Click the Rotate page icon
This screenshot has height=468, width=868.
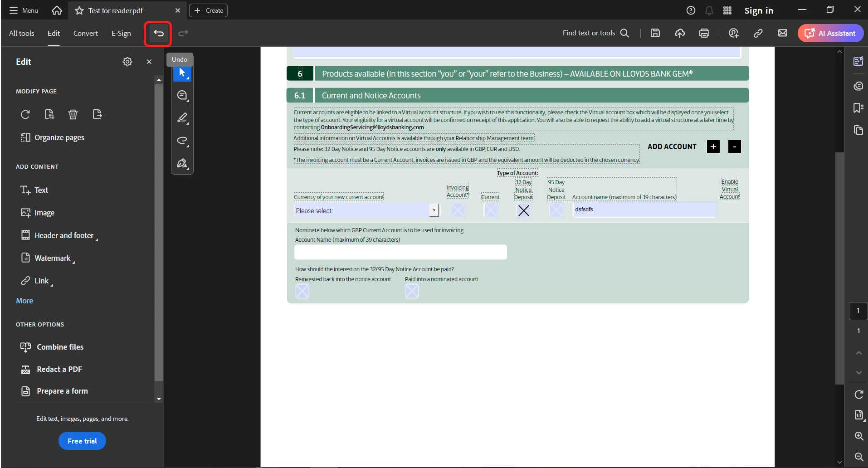pyautogui.click(x=25, y=114)
